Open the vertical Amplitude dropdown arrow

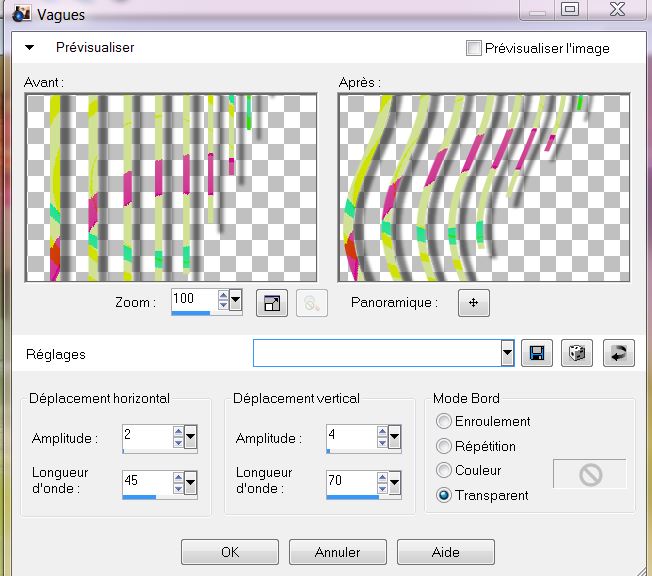[394, 437]
